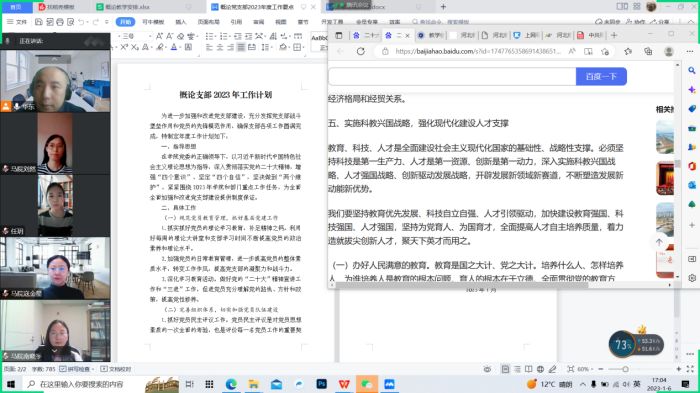Screen dimensions: 700x393
Task: Apply subscript formatting
Action: click(135, 47)
